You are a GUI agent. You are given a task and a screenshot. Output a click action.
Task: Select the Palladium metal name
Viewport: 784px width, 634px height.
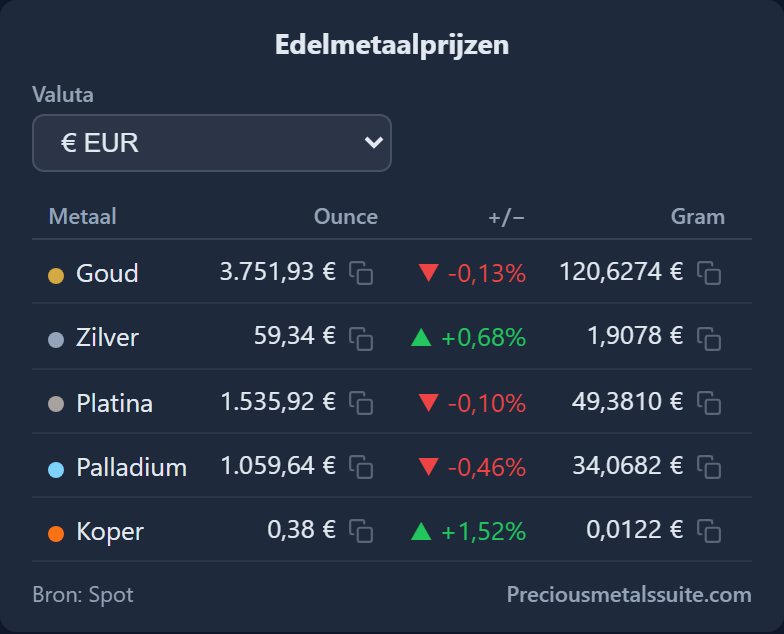(132, 468)
